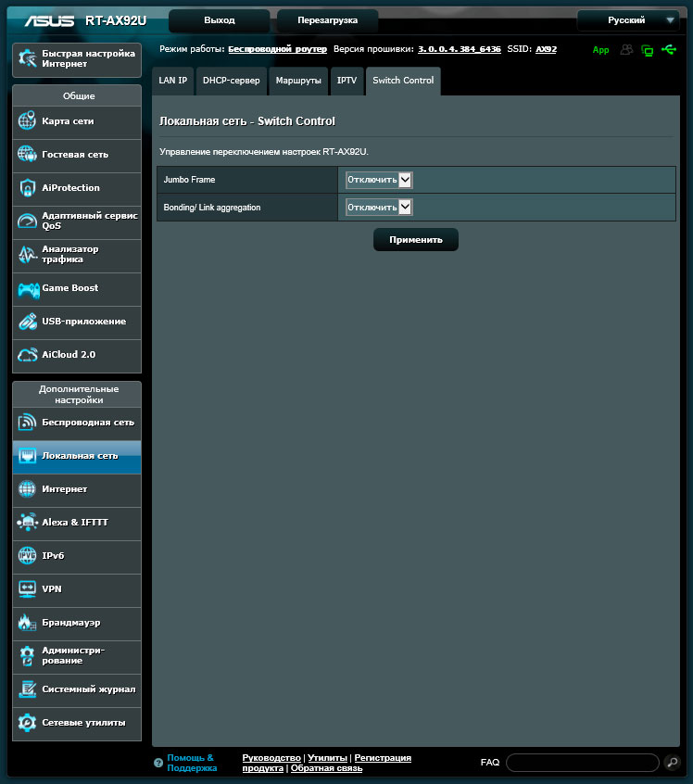Click the Firewall (Брандмауэр) flame icon

tap(27, 623)
